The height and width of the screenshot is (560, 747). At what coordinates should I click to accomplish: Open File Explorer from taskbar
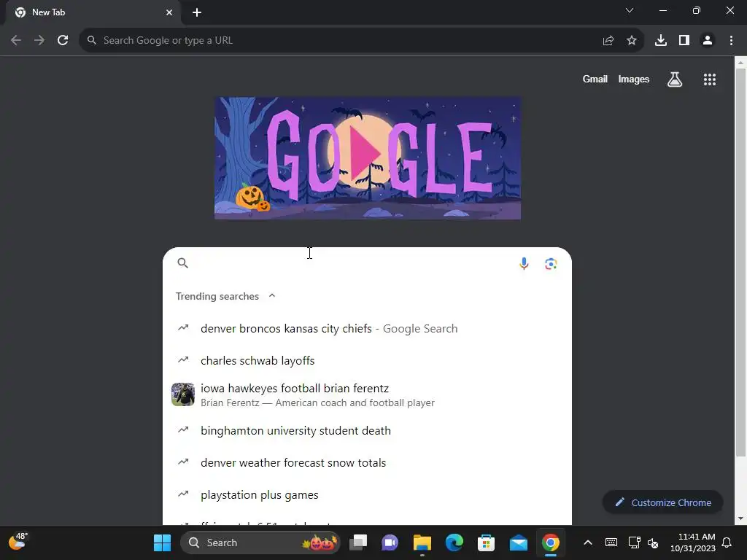pyautogui.click(x=422, y=542)
